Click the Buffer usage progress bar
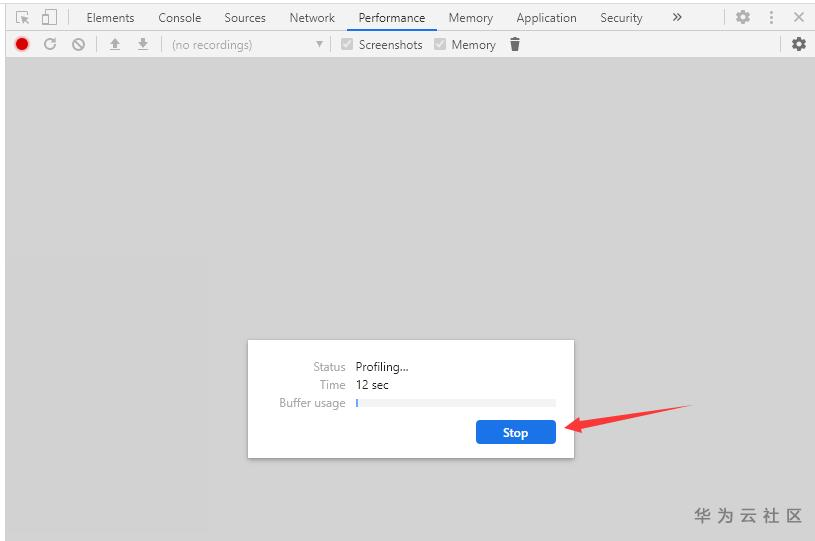815x541 pixels. 455,403
